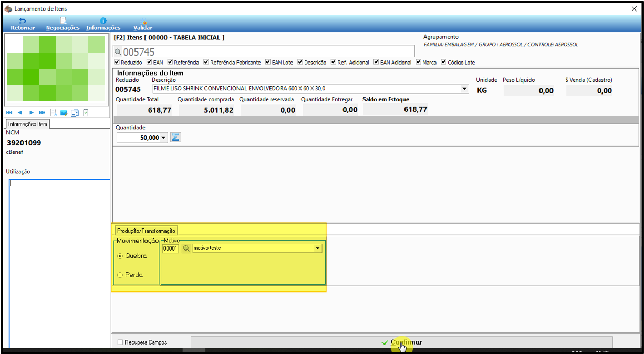Switch to the Produção/Transformação tab

[147, 230]
